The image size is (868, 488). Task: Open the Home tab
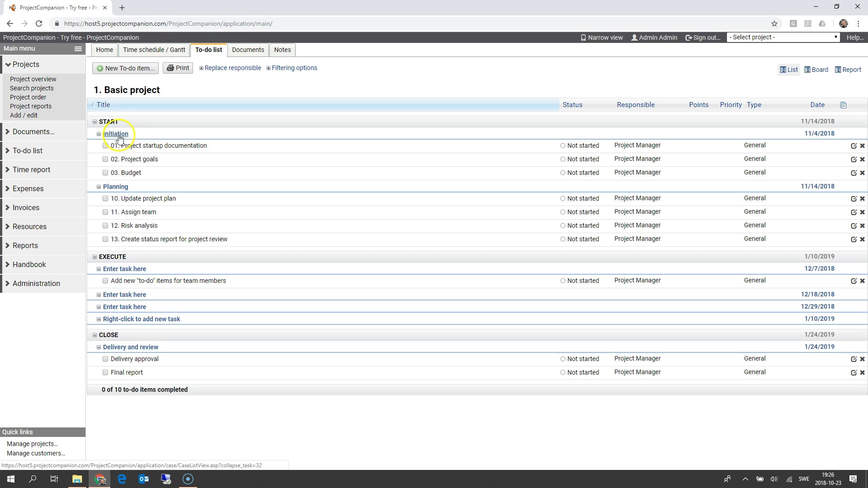104,50
